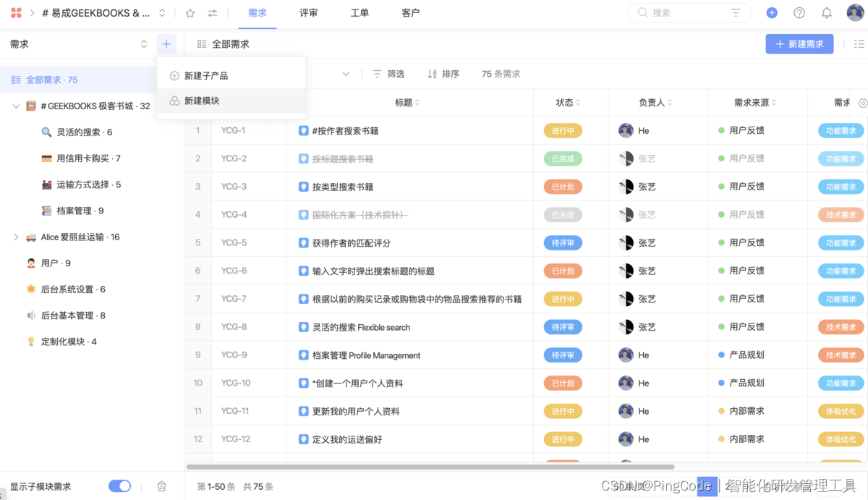Expand the Alice 爱丽丝运输 tree node

coord(16,237)
